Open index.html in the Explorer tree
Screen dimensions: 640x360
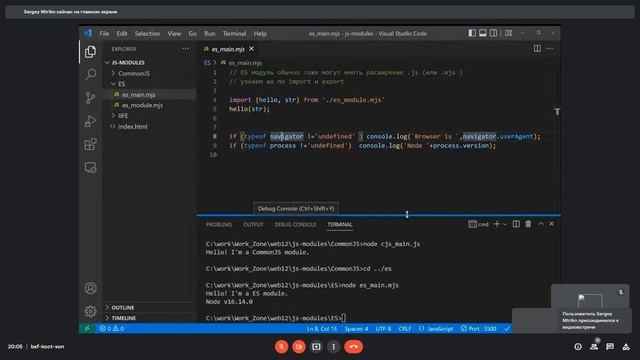(132, 127)
